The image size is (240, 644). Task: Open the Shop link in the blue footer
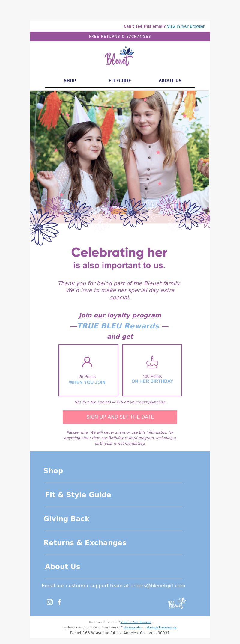53,471
